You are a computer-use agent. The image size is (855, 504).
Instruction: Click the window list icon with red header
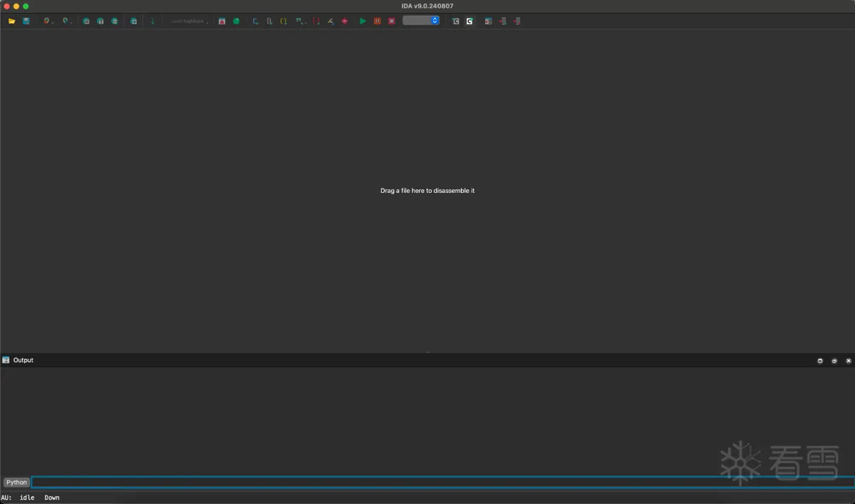tap(488, 21)
